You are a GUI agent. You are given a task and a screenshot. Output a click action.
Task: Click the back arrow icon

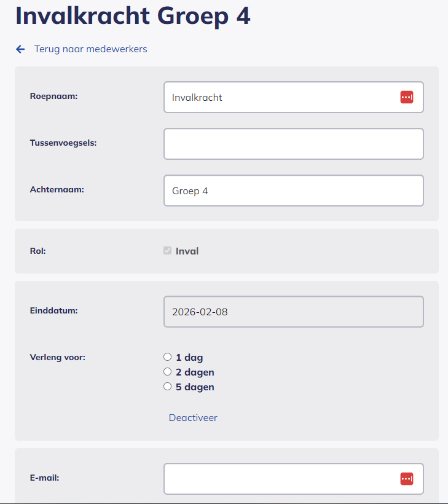pos(20,49)
